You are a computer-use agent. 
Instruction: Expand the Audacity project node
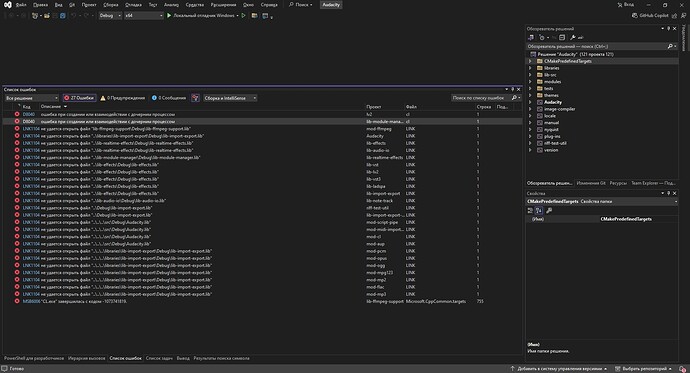click(x=530, y=102)
